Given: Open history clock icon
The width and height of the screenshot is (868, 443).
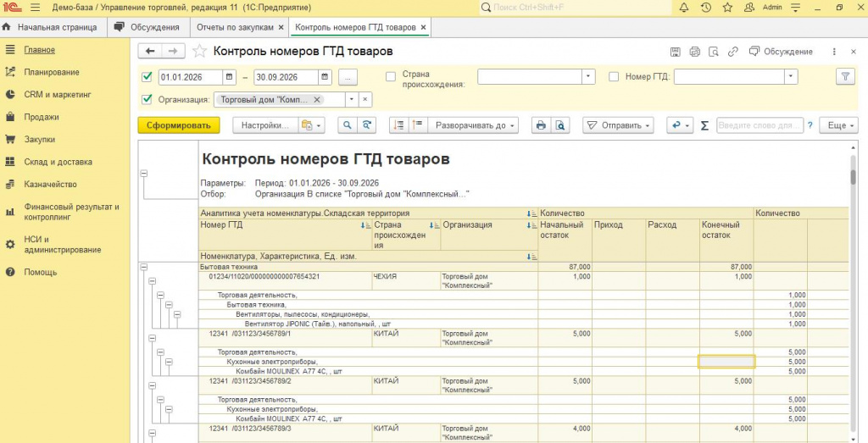Looking at the screenshot, I should 706,8.
